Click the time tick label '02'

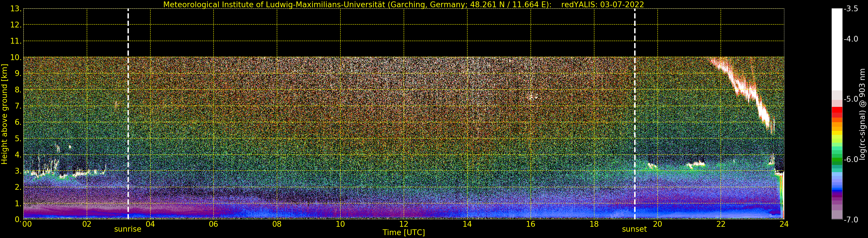click(87, 224)
